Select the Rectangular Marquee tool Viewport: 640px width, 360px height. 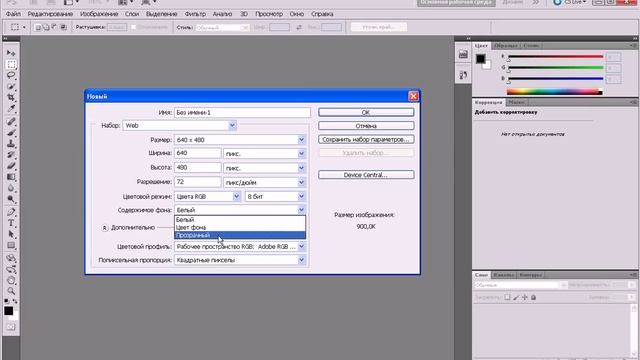(11, 64)
